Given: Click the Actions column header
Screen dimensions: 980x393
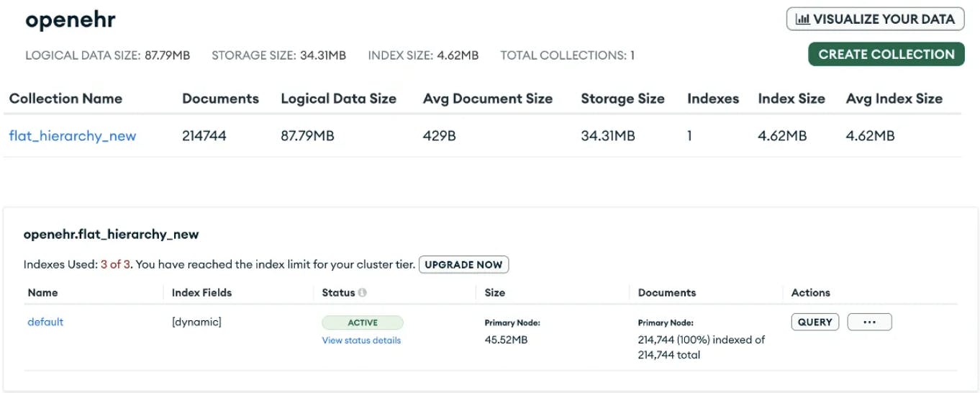Looking at the screenshot, I should pos(810,293).
